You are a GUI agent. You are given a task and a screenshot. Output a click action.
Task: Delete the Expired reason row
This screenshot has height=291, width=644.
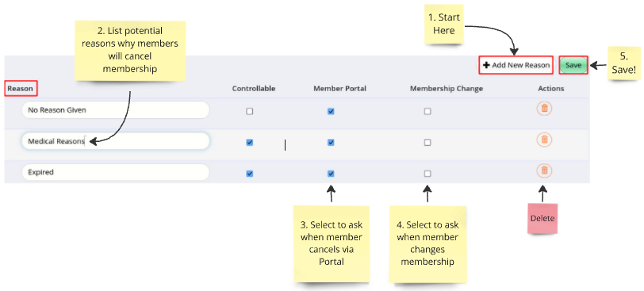[544, 170]
